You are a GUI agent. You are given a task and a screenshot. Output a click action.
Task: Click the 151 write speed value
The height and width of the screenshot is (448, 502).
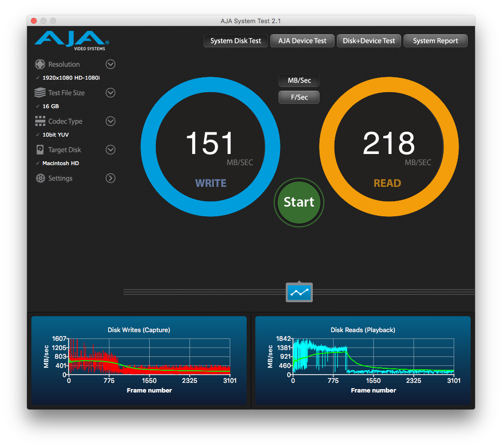tap(209, 143)
